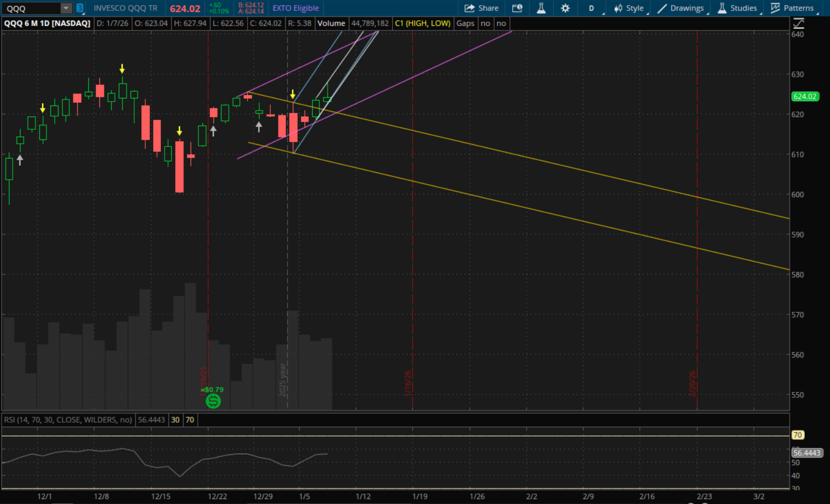Select the RSI study title label
The height and width of the screenshot is (504, 830).
pyautogui.click(x=67, y=420)
